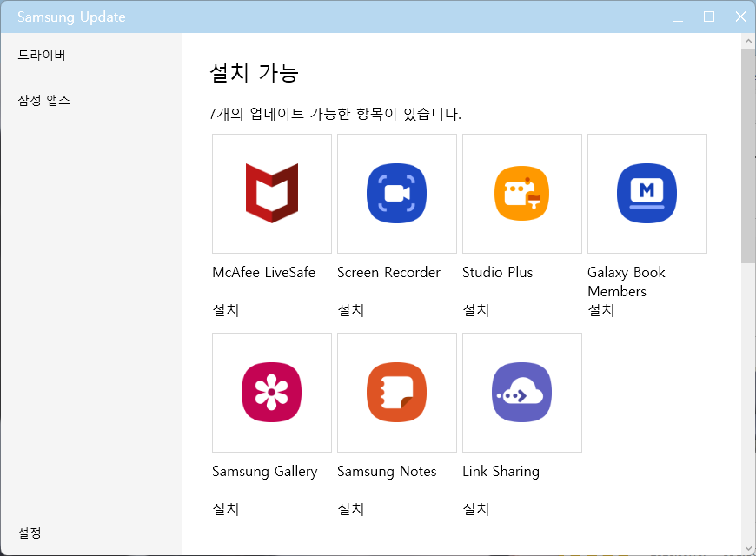
Task: Select the Samsung Notes app icon
Action: pos(396,392)
